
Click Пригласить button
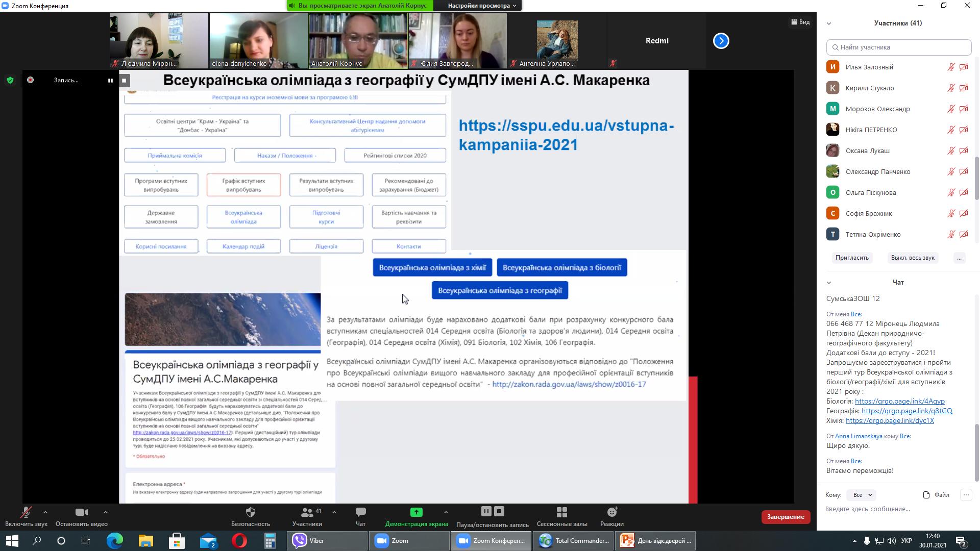(852, 258)
